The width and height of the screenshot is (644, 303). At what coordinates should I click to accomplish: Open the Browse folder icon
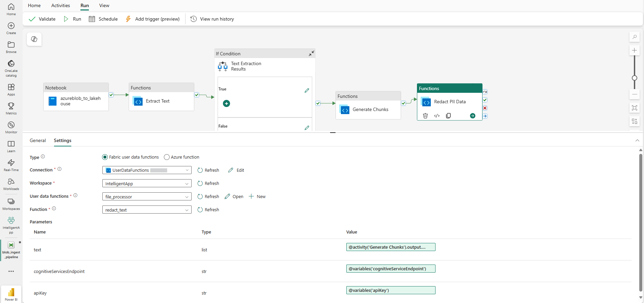point(11,47)
